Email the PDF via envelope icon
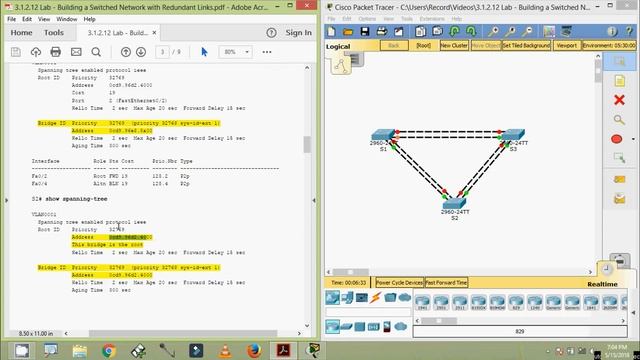 [x=76, y=52]
